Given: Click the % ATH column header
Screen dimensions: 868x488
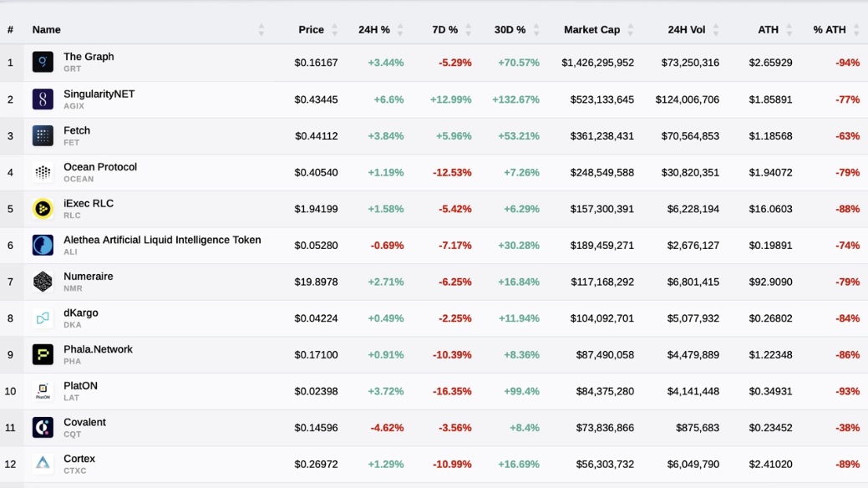Looking at the screenshot, I should point(830,30).
